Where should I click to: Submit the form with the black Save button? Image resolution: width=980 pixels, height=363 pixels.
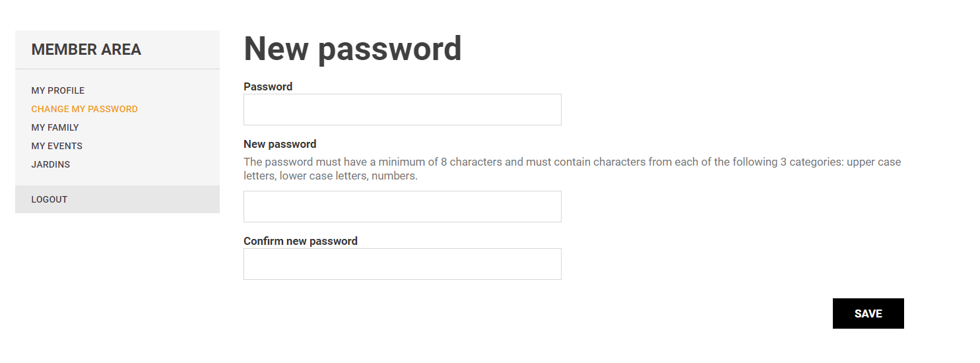(x=868, y=313)
